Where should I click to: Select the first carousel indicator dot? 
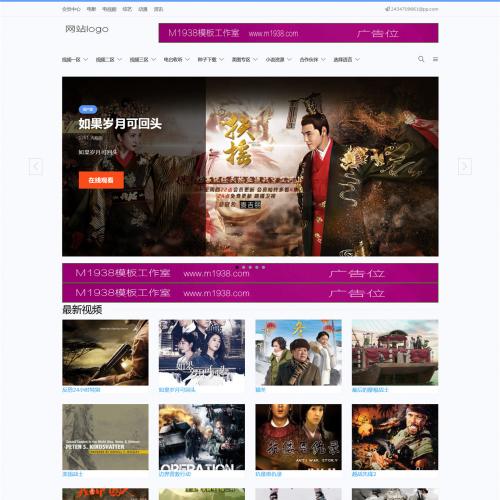click(237, 267)
